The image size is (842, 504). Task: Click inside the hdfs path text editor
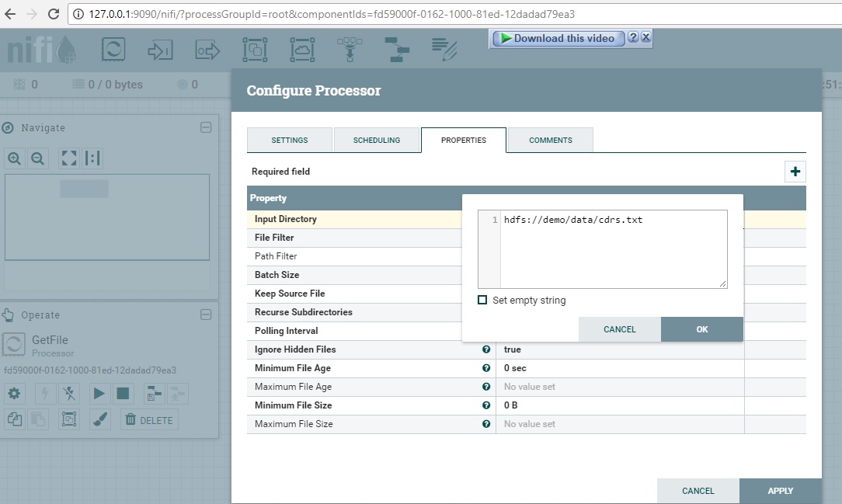point(613,249)
